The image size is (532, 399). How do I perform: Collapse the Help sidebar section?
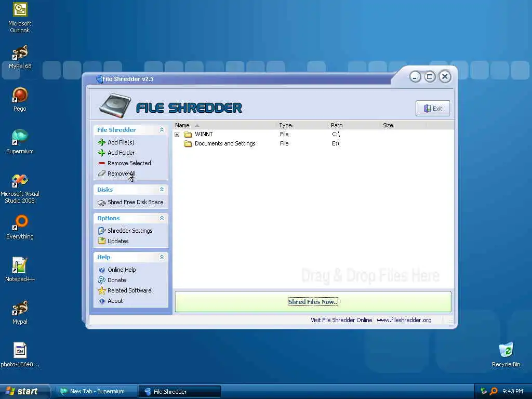(162, 257)
